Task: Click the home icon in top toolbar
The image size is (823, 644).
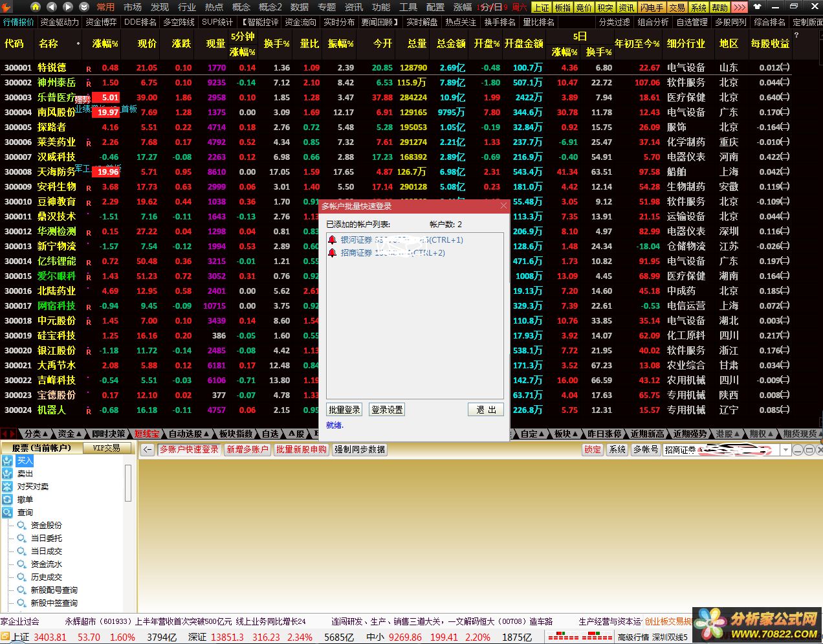Action: pyautogui.click(x=35, y=6)
